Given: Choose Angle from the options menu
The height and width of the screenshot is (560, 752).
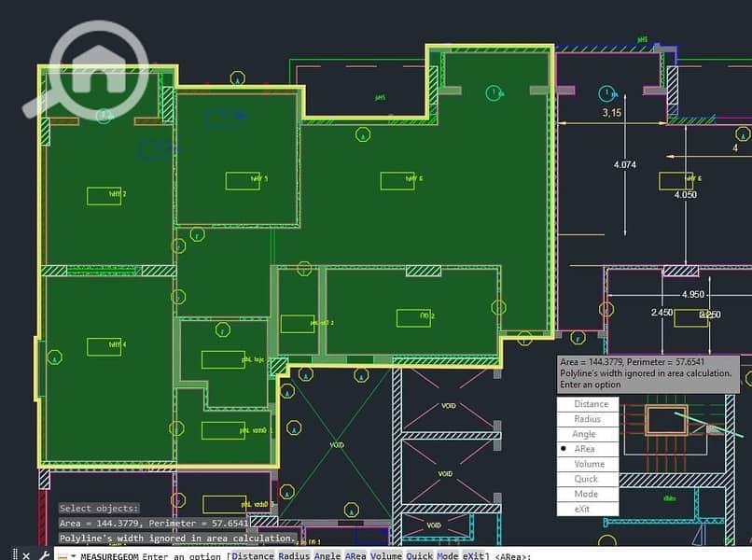Looking at the screenshot, I should [588, 434].
